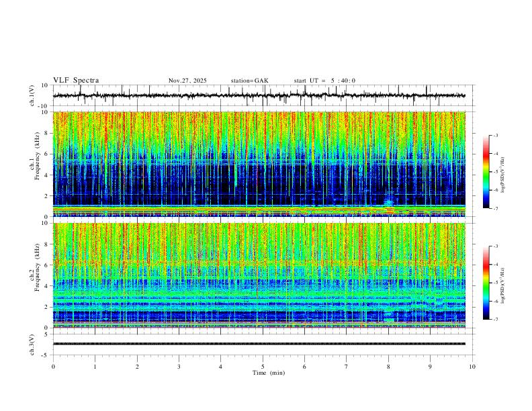Click the "VLF Spectra" title text

(76, 81)
